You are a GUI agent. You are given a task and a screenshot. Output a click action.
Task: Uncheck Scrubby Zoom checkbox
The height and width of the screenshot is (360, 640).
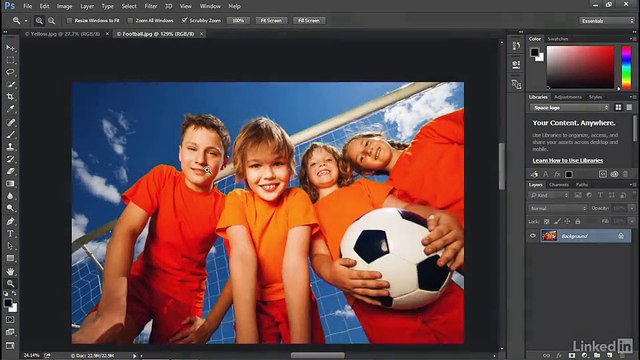[x=184, y=20]
